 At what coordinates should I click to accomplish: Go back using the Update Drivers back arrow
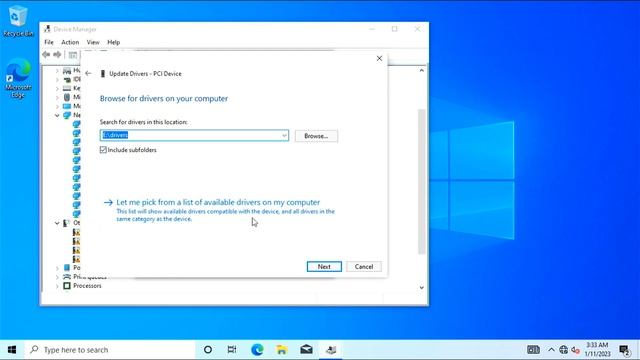[89, 73]
